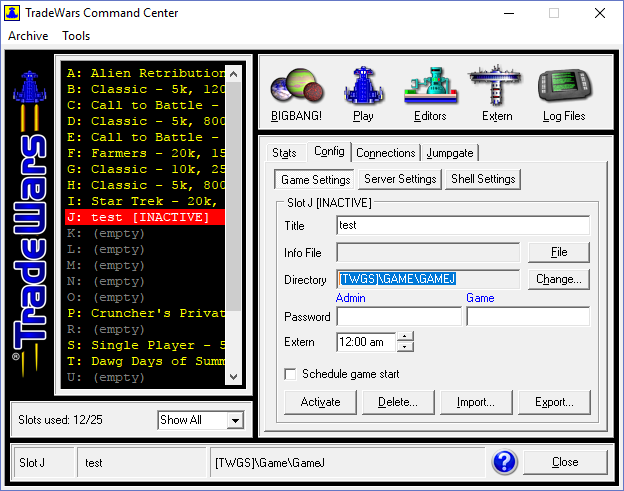624x491 pixels.
Task: Select empty slot M
Action: 145,265
